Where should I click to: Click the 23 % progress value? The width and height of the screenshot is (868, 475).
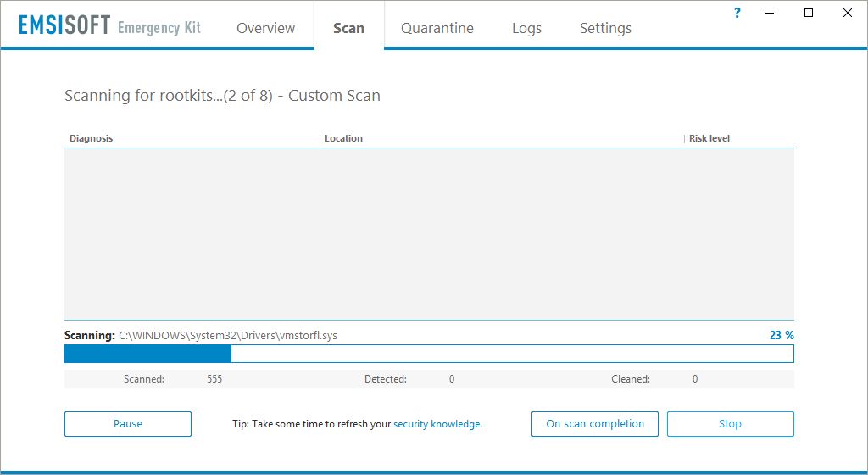tap(782, 335)
